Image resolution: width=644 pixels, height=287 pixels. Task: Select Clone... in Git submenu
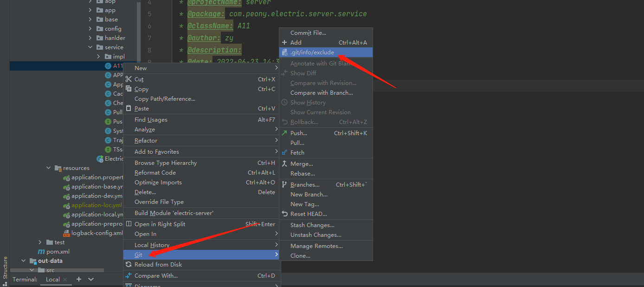[x=326, y=255]
